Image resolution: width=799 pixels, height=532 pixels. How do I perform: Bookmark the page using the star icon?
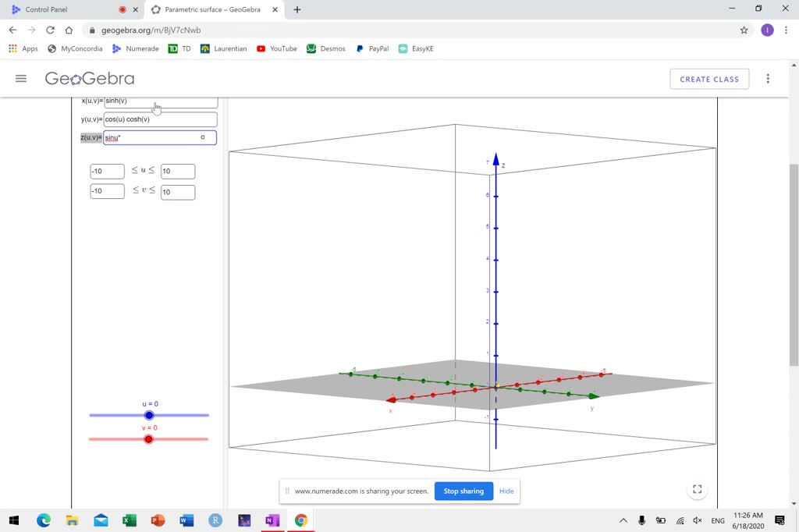point(745,30)
